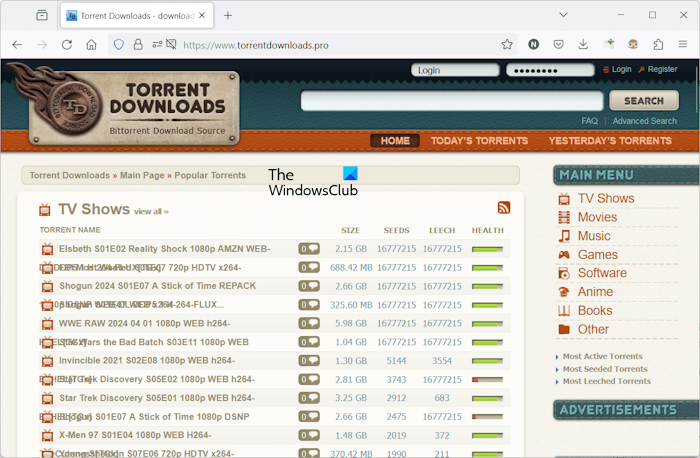700x458 pixels.
Task: Expand the list all tabs chevron
Action: coord(563,15)
